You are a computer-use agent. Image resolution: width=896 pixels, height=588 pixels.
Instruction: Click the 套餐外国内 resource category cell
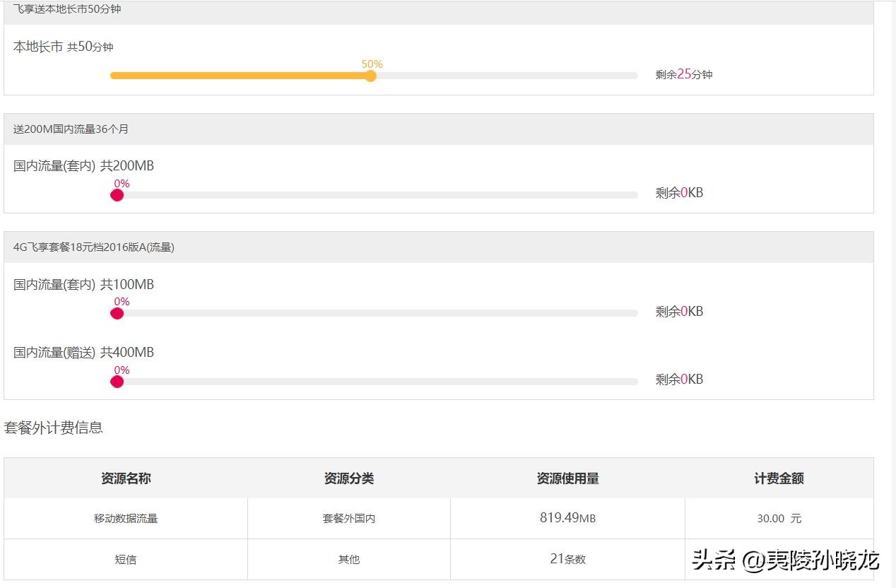click(x=348, y=518)
